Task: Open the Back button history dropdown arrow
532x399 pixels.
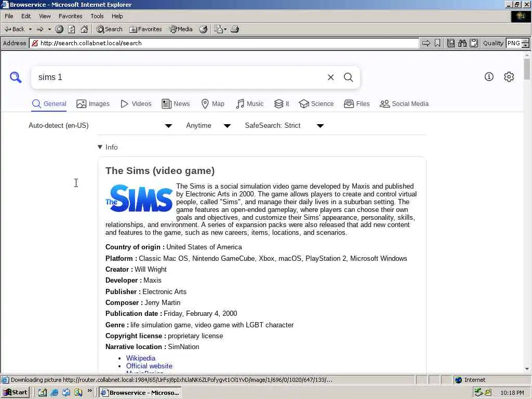Action: [x=30, y=29]
